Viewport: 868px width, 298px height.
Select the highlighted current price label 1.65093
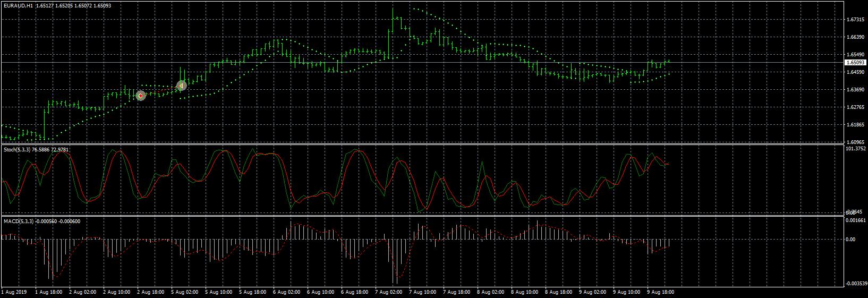coord(856,63)
